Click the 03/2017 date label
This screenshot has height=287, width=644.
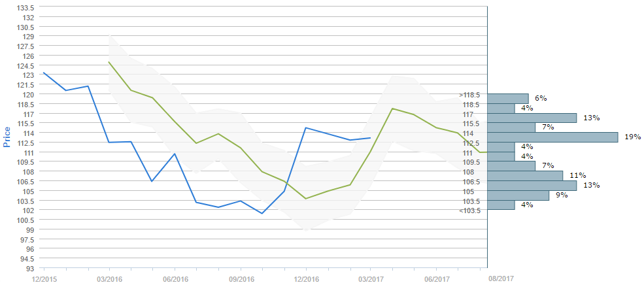(371, 279)
